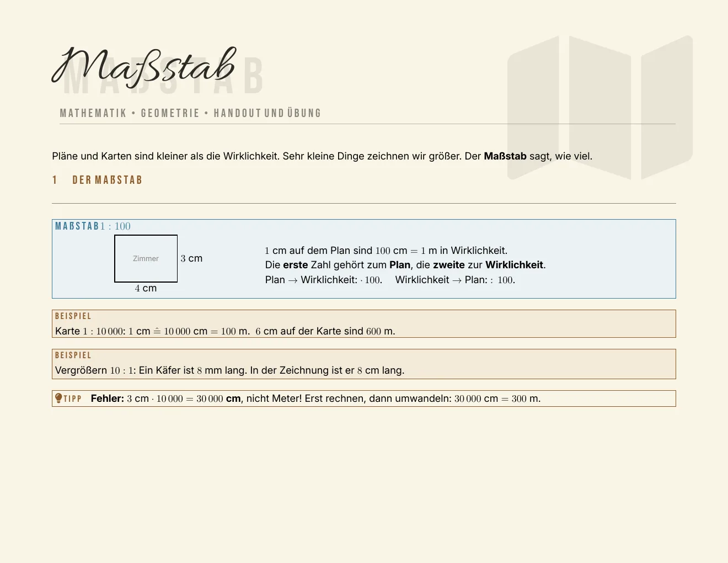This screenshot has width=728, height=563.
Task: Click the blue box label MAßSTAB 1 : 100
Action: coord(93,226)
